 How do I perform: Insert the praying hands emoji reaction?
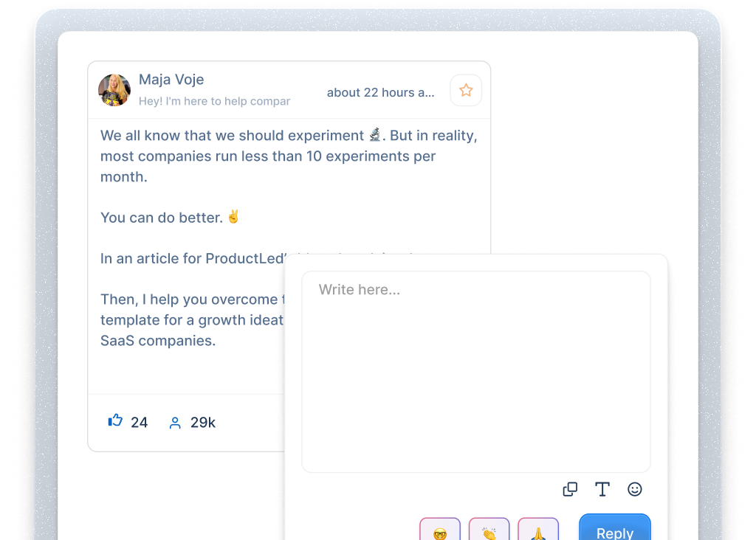pos(538,530)
